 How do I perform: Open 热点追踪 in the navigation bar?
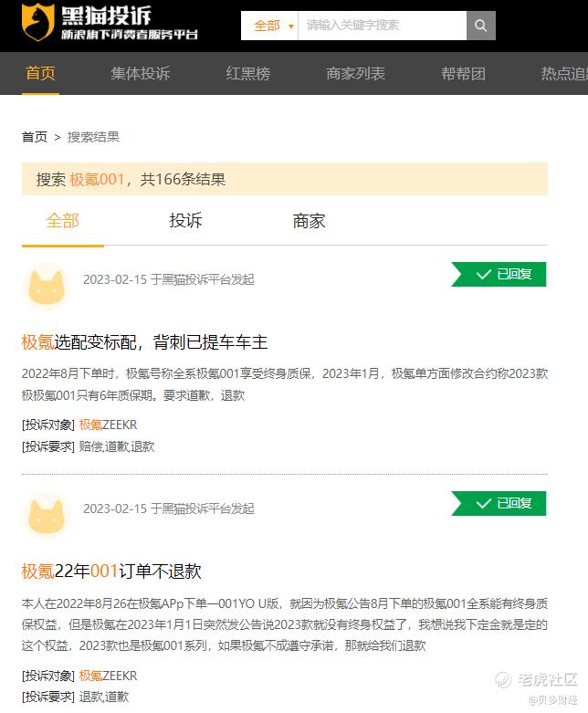[564, 73]
